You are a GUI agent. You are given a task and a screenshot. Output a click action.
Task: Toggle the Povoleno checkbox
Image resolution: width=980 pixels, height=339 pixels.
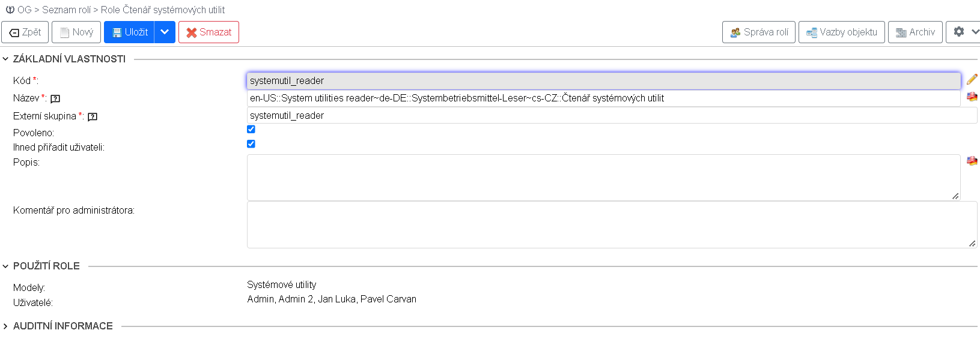click(x=251, y=130)
